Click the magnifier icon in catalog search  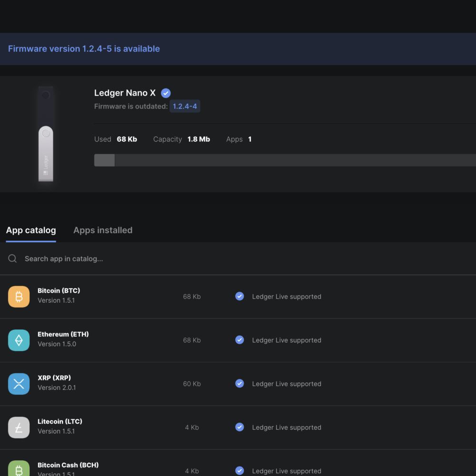pyautogui.click(x=12, y=258)
